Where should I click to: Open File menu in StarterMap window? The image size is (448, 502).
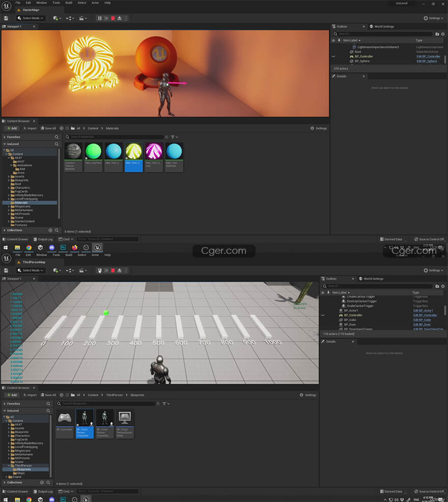(x=18, y=3)
